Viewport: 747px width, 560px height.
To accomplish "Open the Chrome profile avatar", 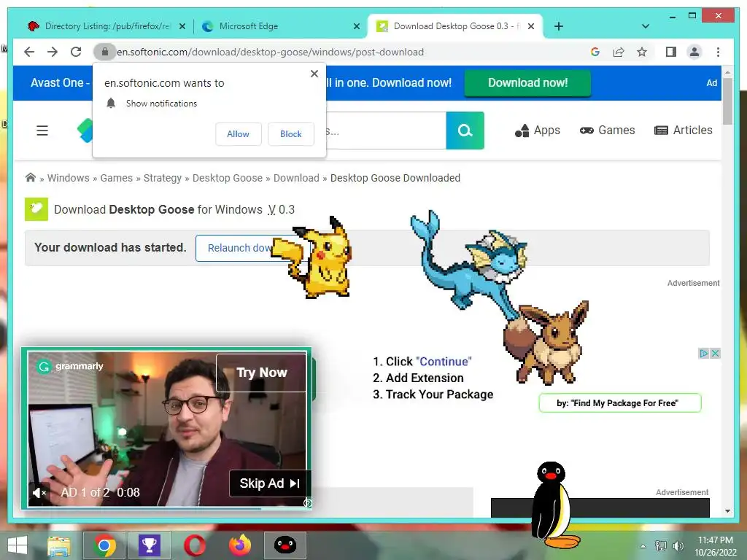I will point(694,52).
